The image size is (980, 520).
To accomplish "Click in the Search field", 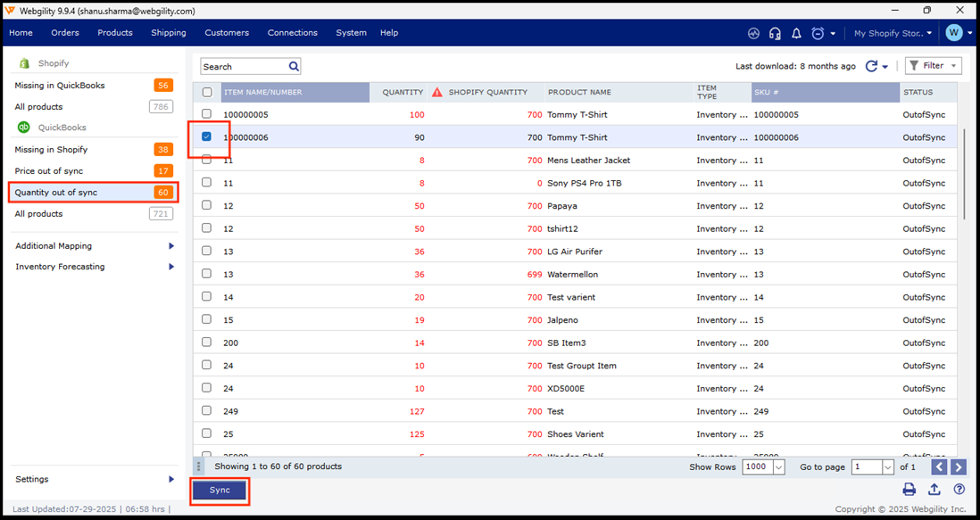I will tap(242, 67).
